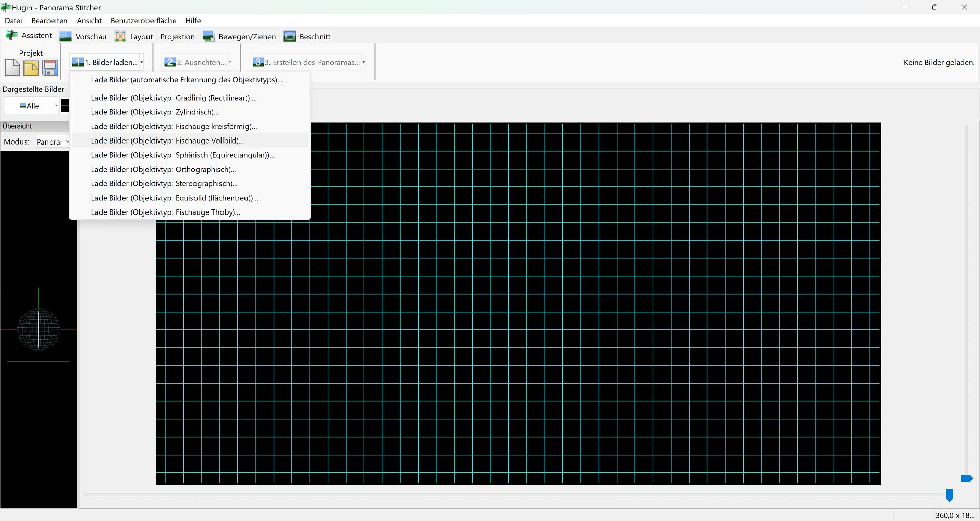
Task: Click the new project icon
Action: (x=12, y=67)
